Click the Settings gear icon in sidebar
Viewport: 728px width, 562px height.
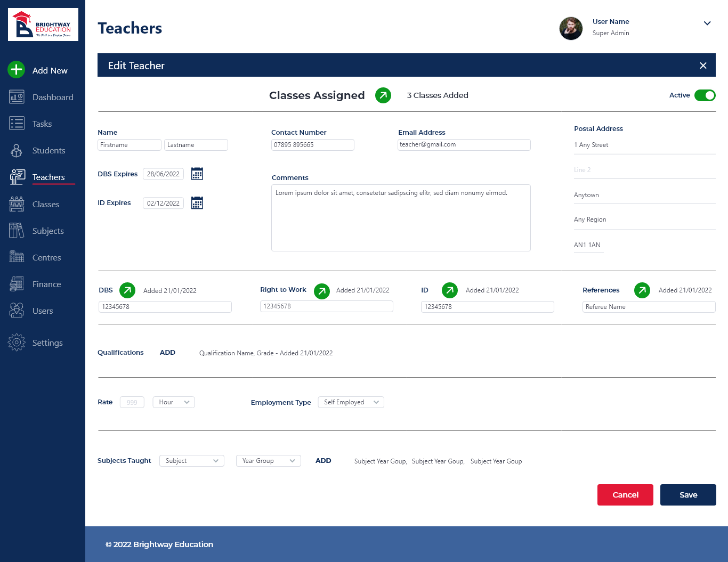tap(17, 343)
